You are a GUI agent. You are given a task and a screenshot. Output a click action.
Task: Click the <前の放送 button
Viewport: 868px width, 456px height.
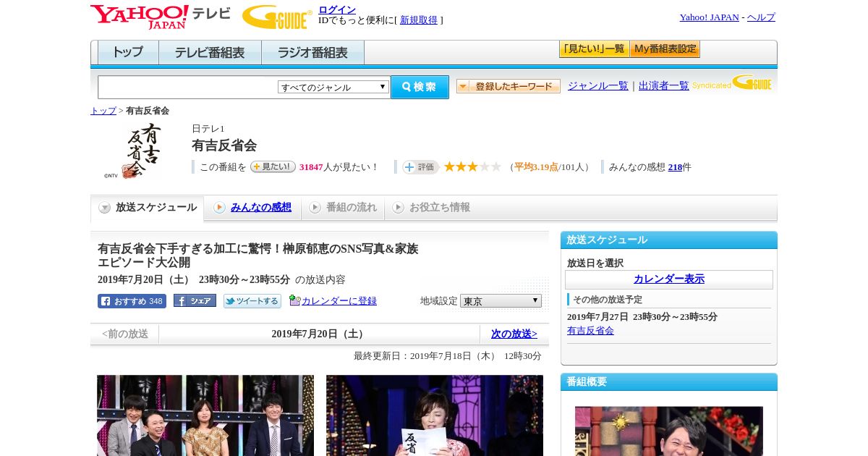coord(125,334)
